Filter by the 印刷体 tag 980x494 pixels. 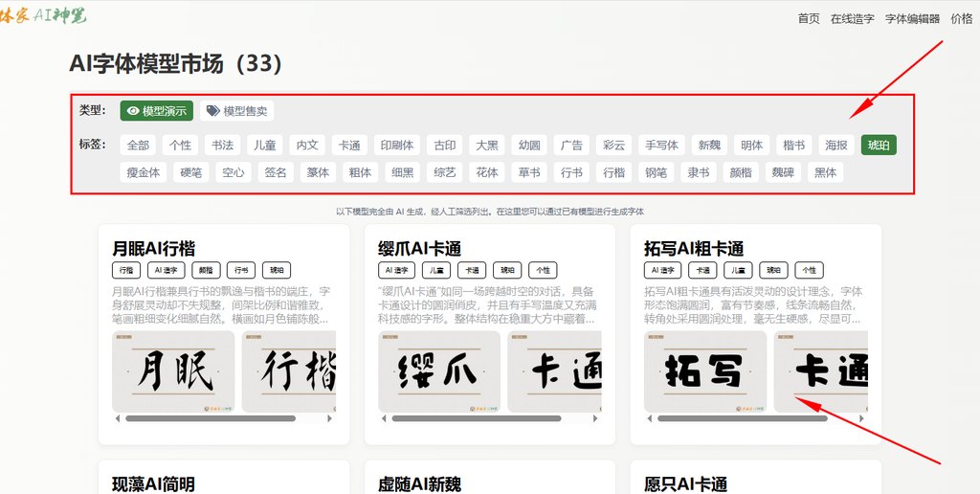click(397, 146)
